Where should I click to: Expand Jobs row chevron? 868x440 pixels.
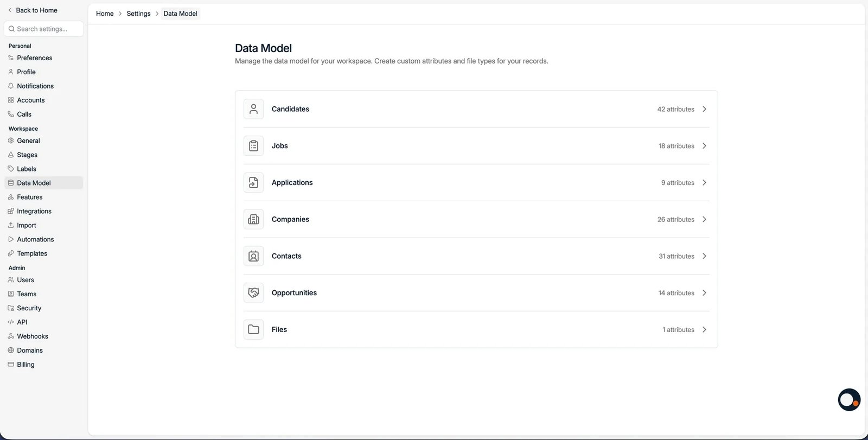click(704, 146)
